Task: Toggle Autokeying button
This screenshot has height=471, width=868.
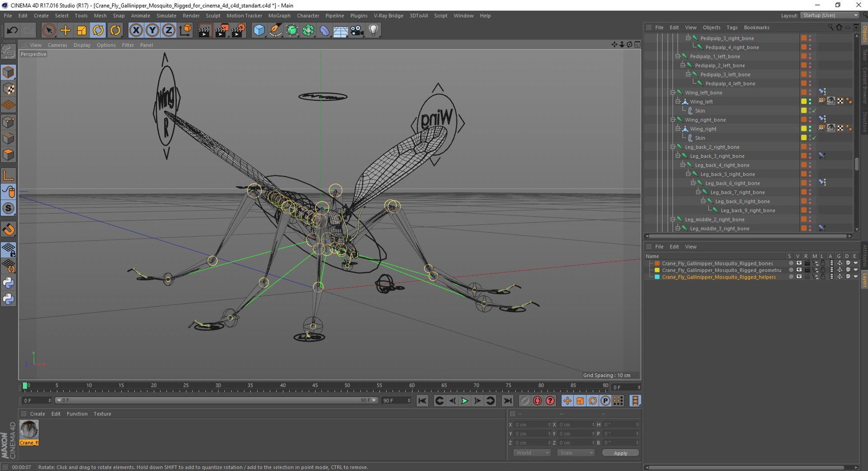Action: coord(538,400)
